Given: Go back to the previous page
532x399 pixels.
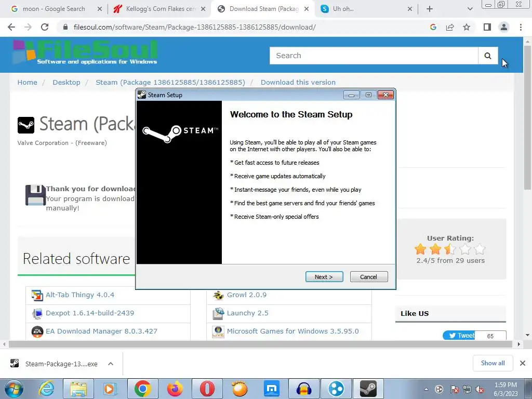Looking at the screenshot, I should 11,27.
